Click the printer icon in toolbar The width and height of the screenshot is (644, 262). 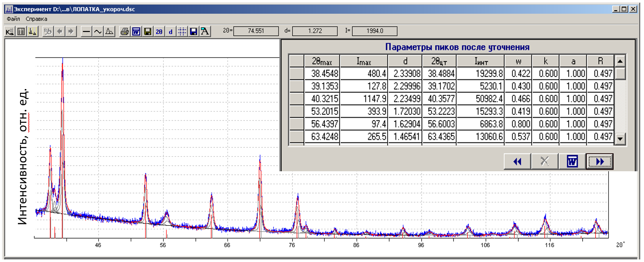pos(124,31)
